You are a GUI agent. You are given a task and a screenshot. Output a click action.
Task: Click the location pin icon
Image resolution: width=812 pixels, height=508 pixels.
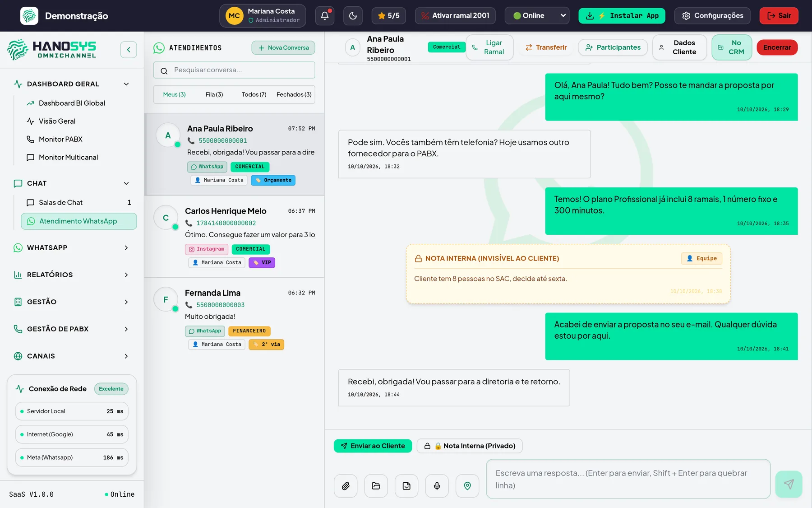pyautogui.click(x=467, y=486)
